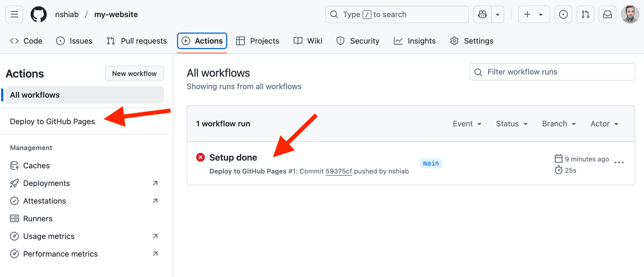
Task: Click the New workflow button
Action: (134, 73)
